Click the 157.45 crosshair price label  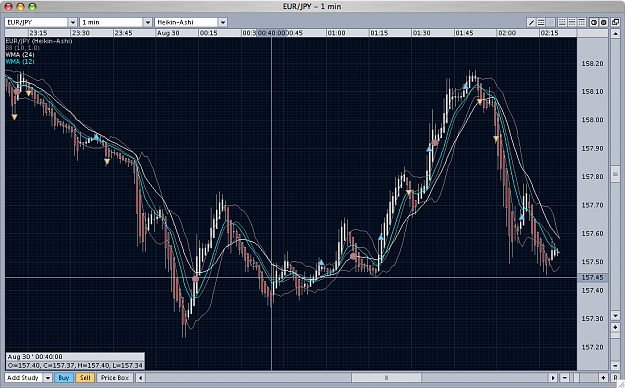pyautogui.click(x=592, y=278)
